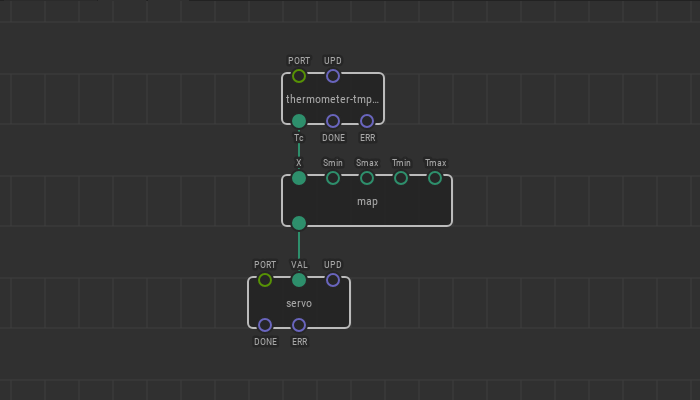
Task: Click the output pin of the map node
Action: (299, 223)
